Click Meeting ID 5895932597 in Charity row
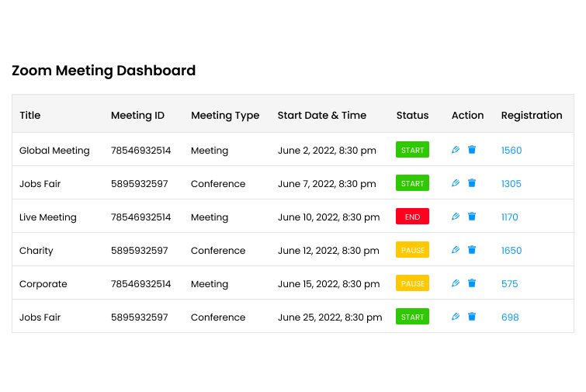This screenshot has width=586, height=392. click(x=140, y=251)
